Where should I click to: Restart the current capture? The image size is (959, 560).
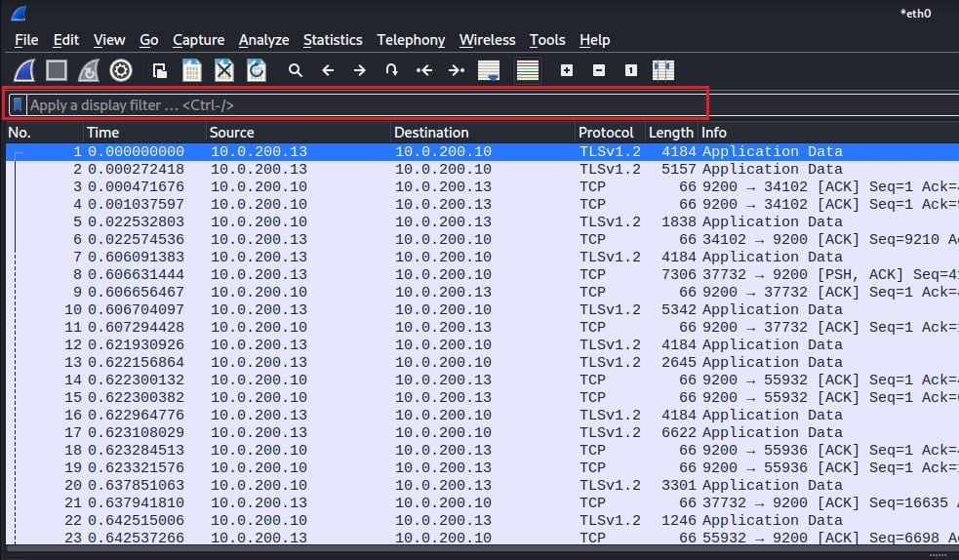(89, 70)
